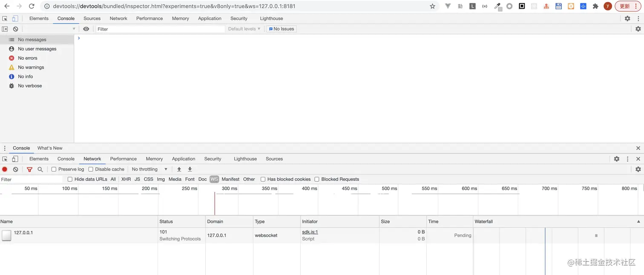
Task: Click the user profile avatar icon
Action: click(608, 6)
